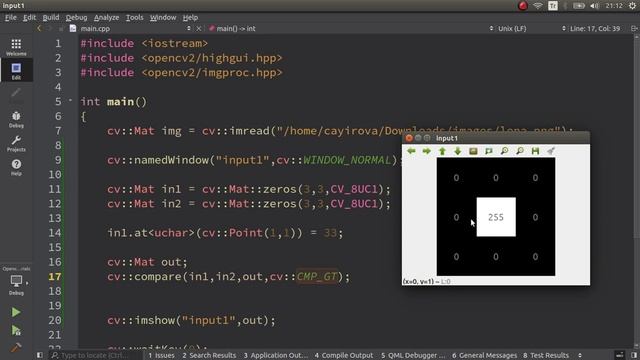The height and width of the screenshot is (360, 640).
Task: Click the value 33 on line 14
Action: (x=330, y=233)
